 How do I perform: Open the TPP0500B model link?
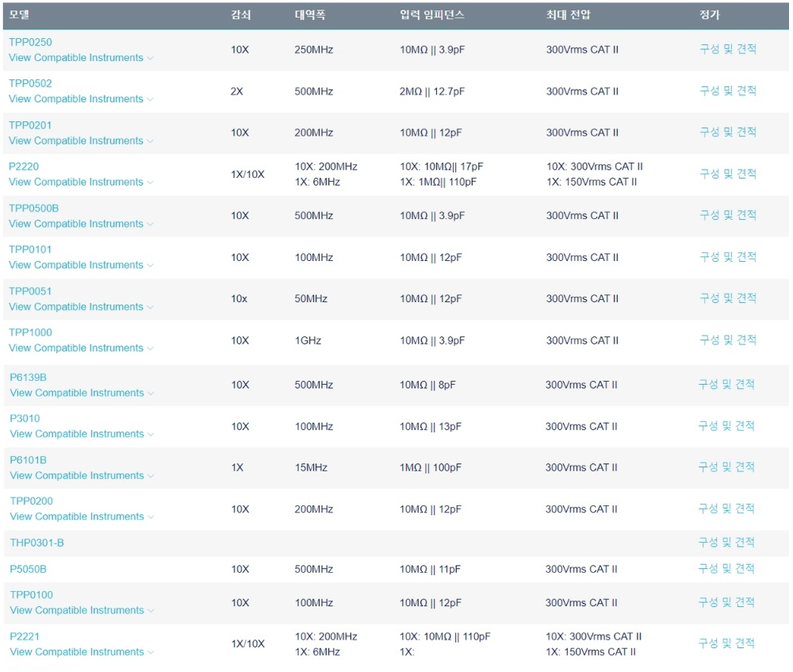tap(34, 208)
